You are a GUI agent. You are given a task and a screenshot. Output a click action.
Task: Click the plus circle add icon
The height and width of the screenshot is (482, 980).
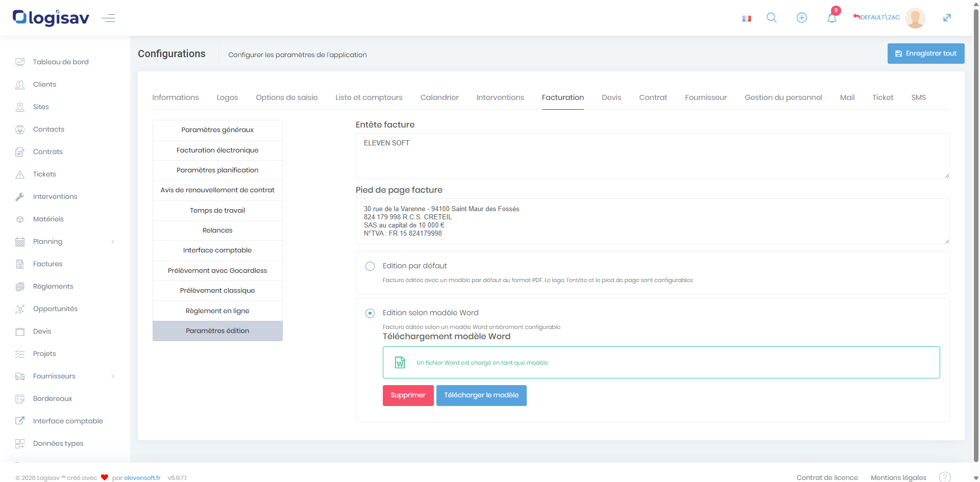[801, 18]
